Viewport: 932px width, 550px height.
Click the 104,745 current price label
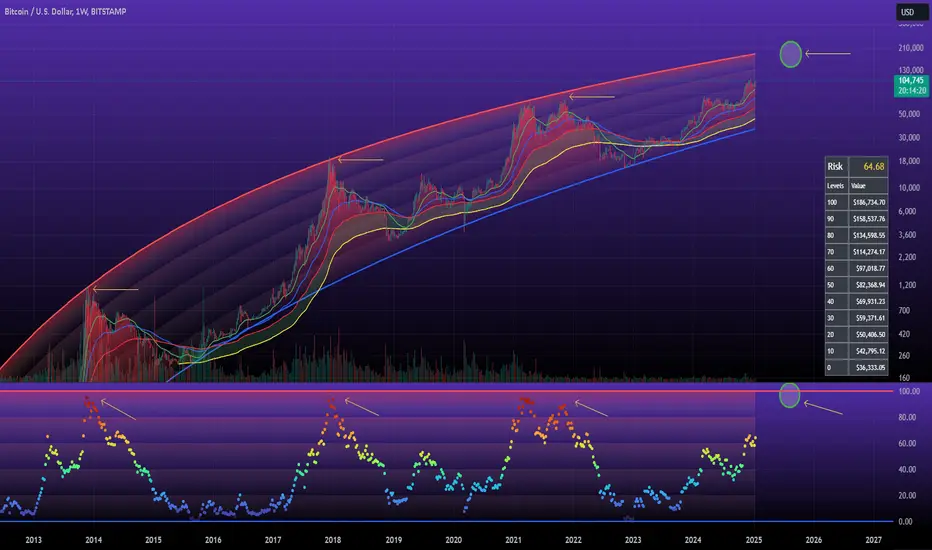click(x=911, y=80)
